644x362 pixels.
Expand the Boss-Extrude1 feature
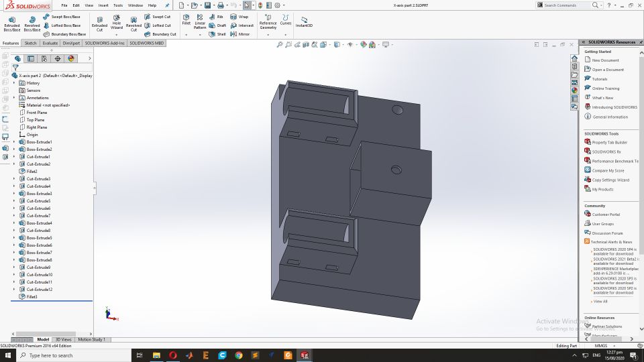pos(14,142)
